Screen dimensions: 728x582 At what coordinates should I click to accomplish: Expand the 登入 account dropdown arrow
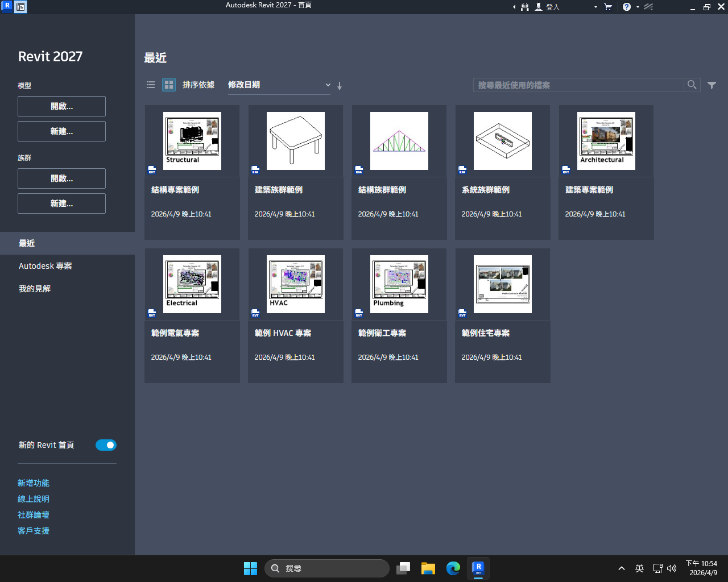pos(595,7)
